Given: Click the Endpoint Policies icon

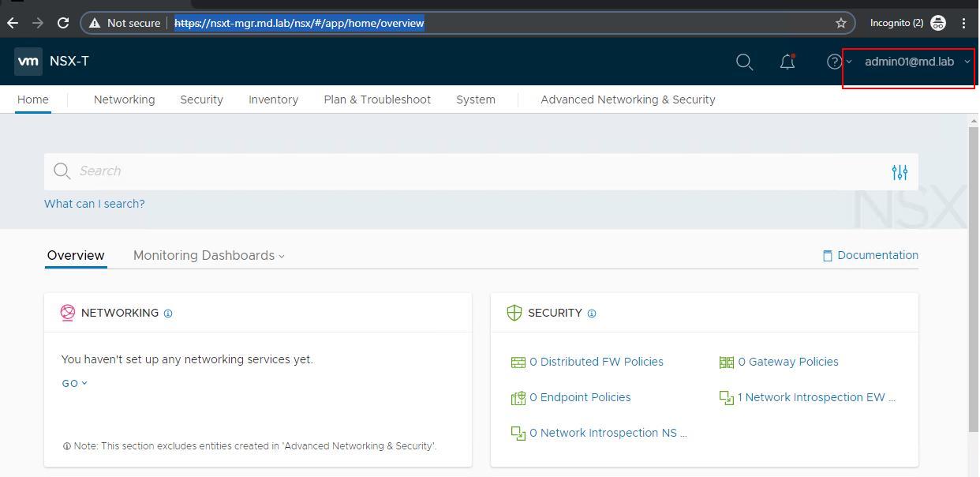Looking at the screenshot, I should click(518, 398).
